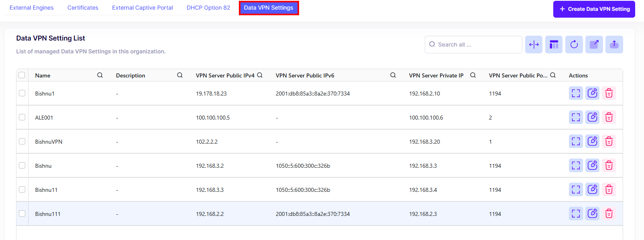Switch to the Certificates tab
Viewport: 644px width, 240px height.
(83, 8)
